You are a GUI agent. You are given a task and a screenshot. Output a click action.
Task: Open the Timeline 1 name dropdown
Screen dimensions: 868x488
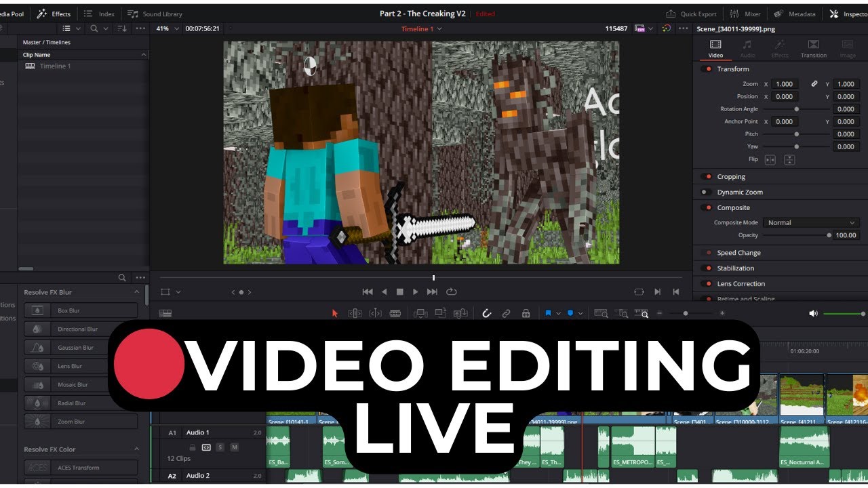pyautogui.click(x=421, y=28)
